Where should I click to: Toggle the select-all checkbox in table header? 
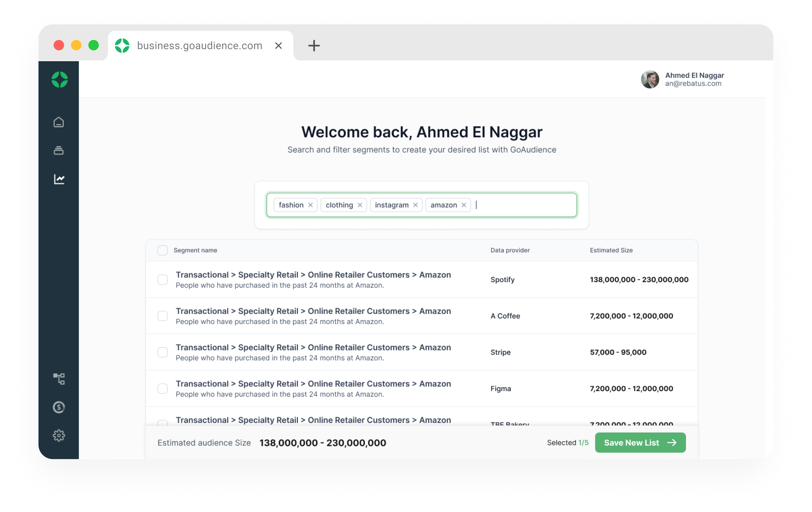click(163, 250)
